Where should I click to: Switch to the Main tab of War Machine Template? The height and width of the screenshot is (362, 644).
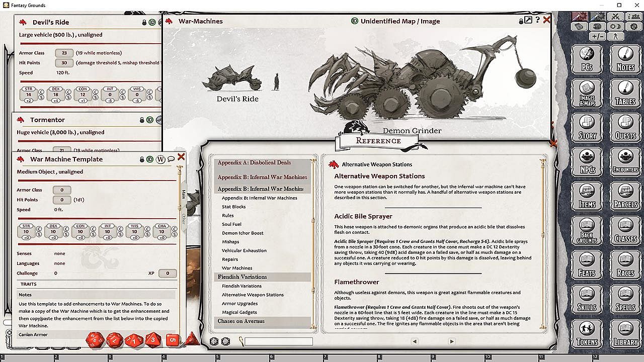coord(184,195)
